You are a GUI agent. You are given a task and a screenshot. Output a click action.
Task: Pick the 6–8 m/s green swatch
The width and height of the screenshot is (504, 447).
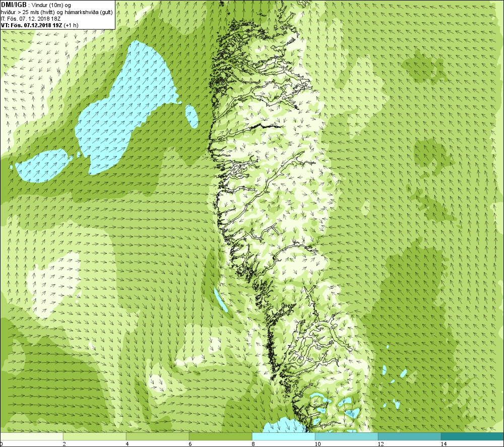click(x=221, y=436)
